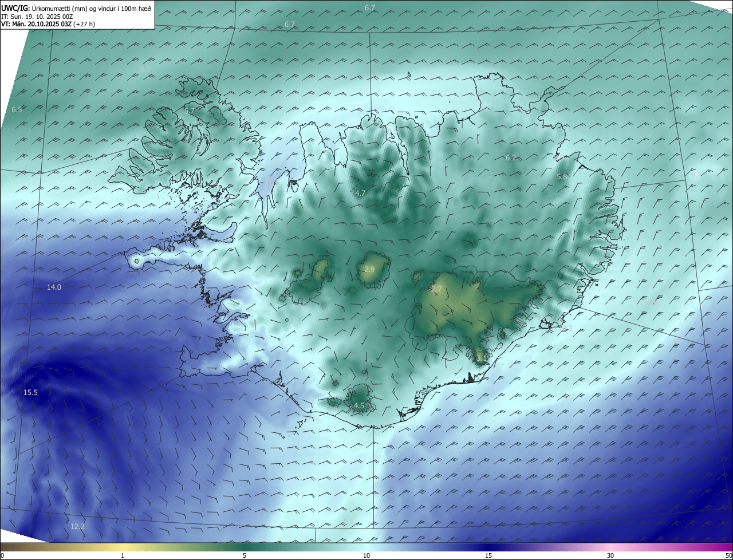Click the 4.5 value near the south coast
Screen dimensions: 733x560
pos(359,406)
